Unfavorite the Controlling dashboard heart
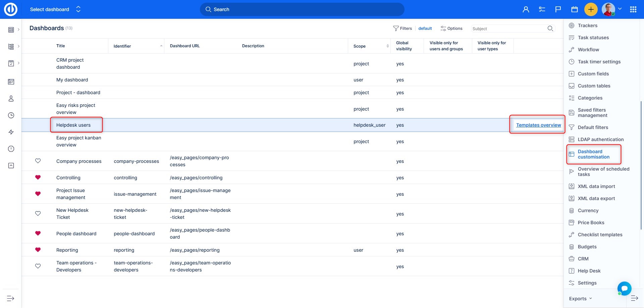Viewport: 644px width, 308px height. (38, 177)
